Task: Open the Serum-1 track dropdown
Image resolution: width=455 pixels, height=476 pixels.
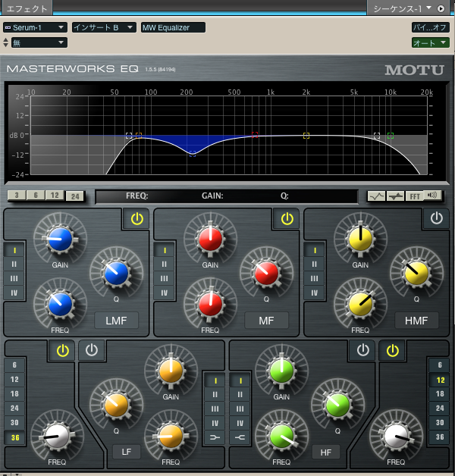Action: tap(35, 27)
